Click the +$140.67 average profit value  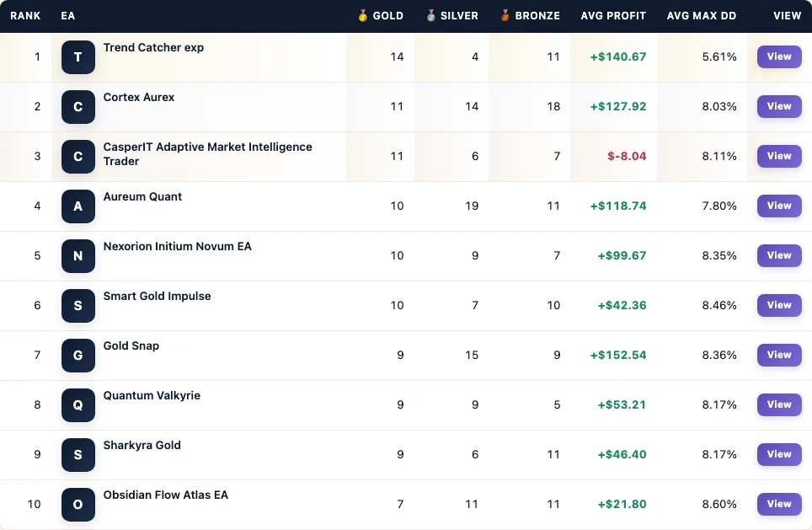click(618, 57)
